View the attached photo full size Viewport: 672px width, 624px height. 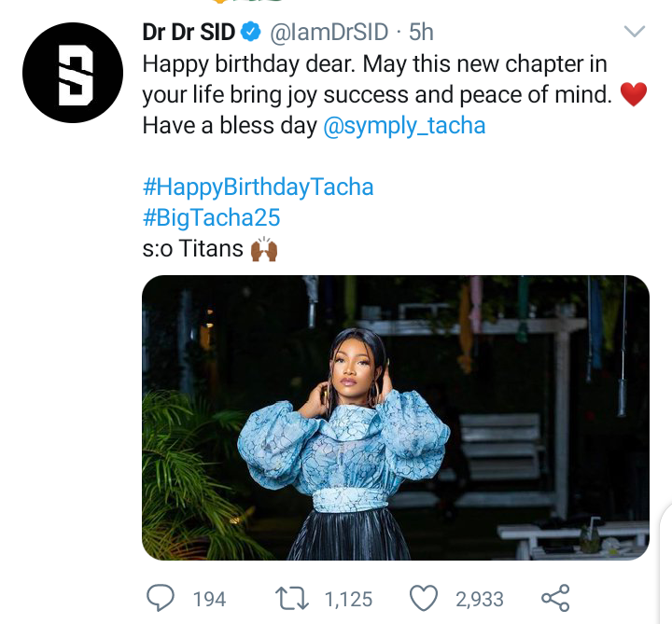tap(395, 417)
